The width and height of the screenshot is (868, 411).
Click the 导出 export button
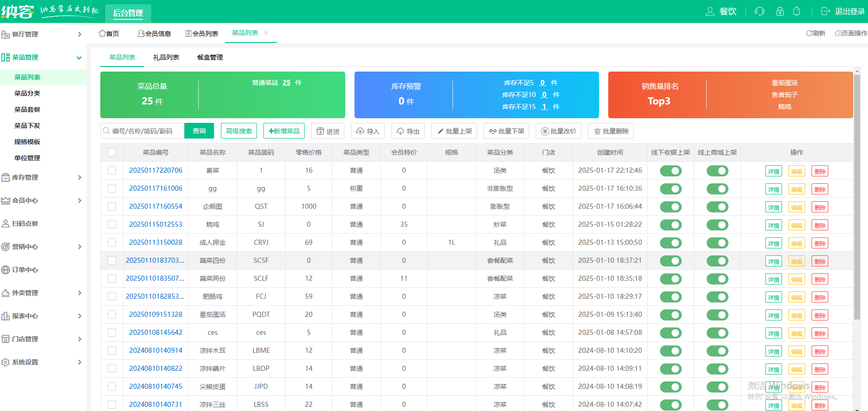(x=408, y=131)
